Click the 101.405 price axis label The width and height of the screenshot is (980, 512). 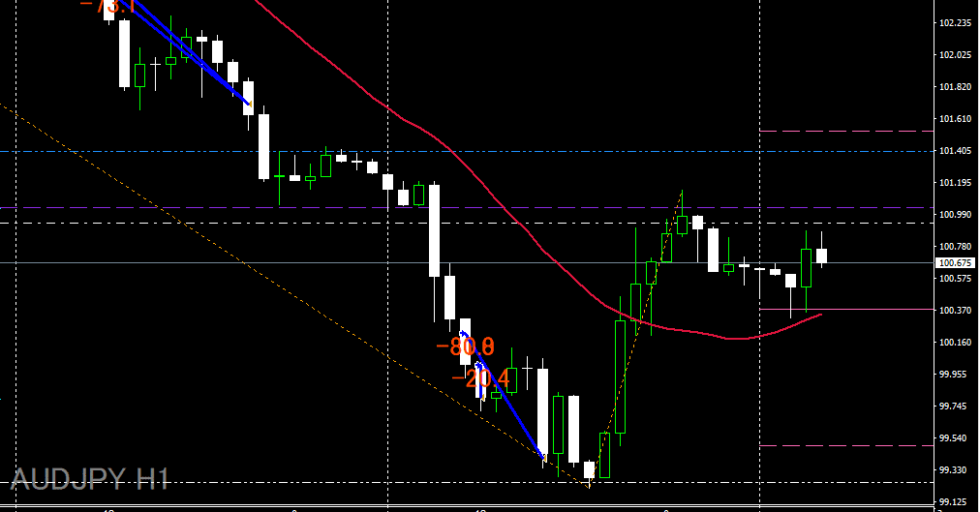coord(955,150)
